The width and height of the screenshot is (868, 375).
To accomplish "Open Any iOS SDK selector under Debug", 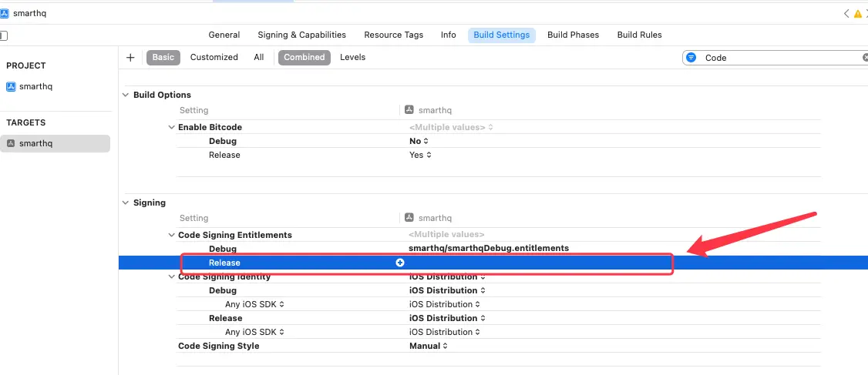I will (254, 304).
